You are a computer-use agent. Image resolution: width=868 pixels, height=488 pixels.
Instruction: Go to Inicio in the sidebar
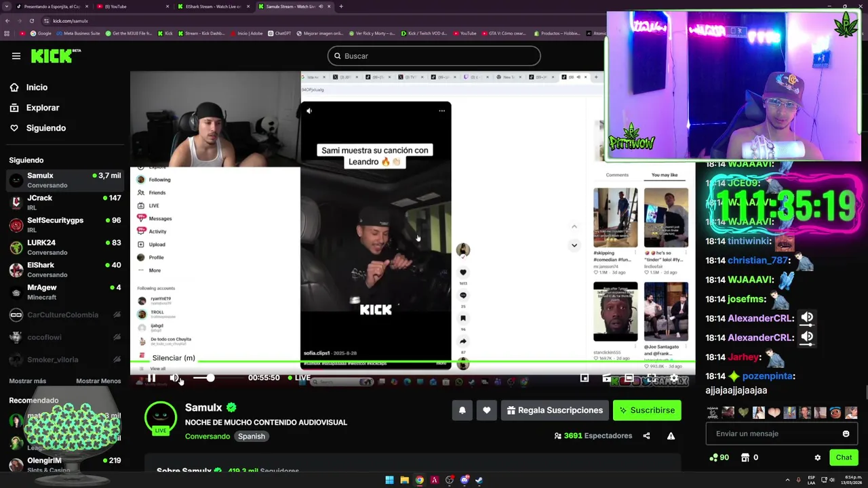pyautogui.click(x=37, y=87)
